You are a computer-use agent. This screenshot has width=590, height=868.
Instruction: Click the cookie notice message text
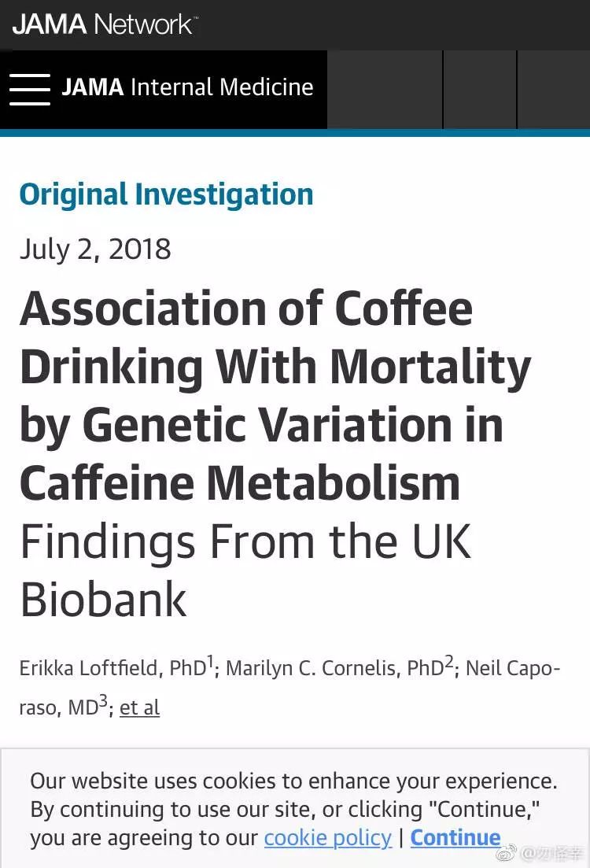(x=293, y=809)
